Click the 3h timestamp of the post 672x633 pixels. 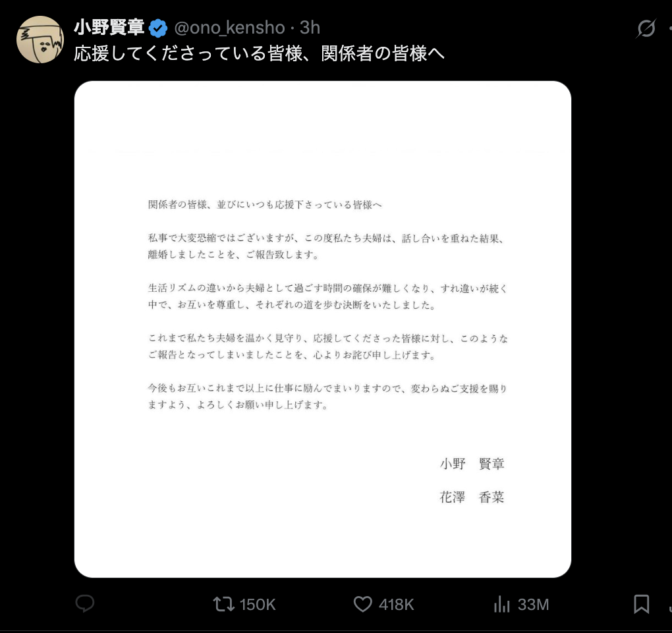(x=310, y=28)
